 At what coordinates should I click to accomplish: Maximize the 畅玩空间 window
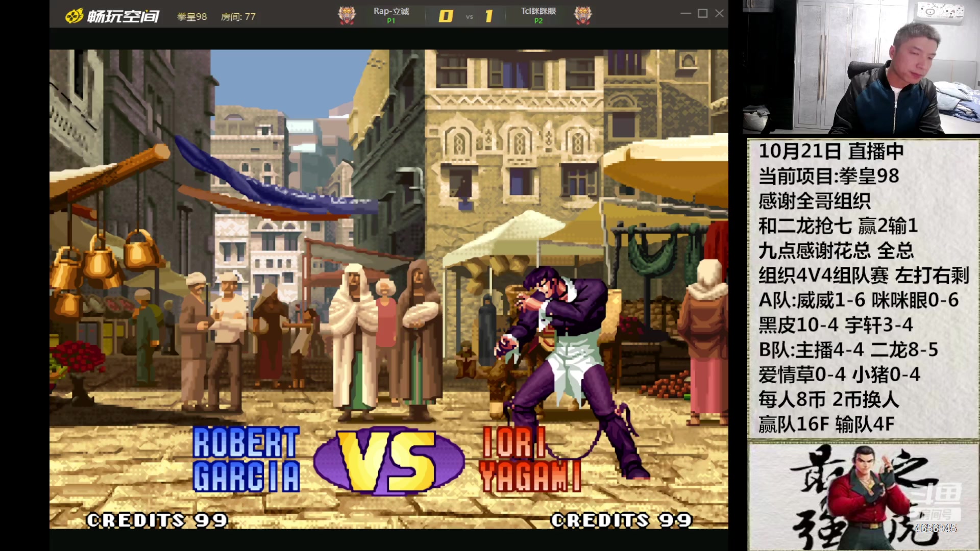point(703,14)
